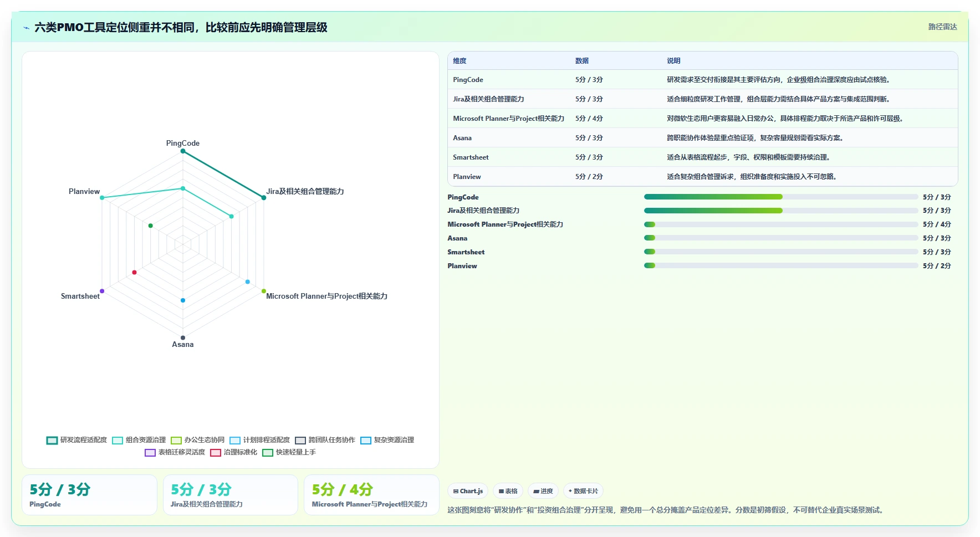
Task: Click the Smartsheet radar axis label
Action: (80, 296)
